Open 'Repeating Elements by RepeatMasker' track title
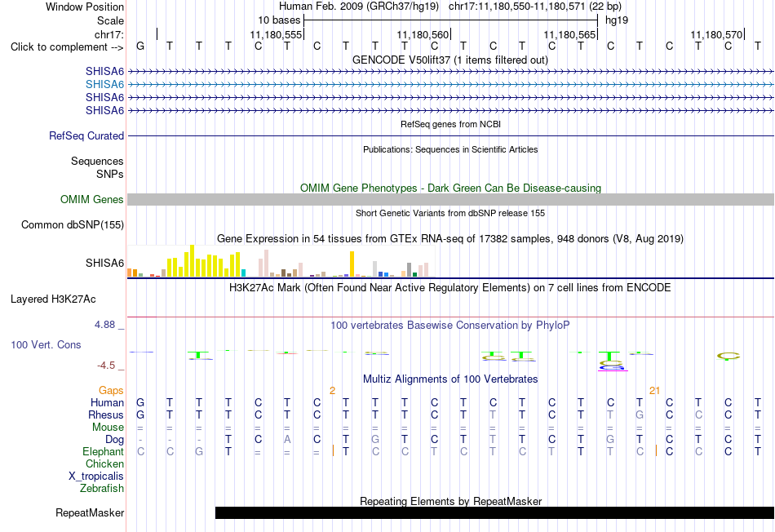The height and width of the screenshot is (532, 775). (450, 501)
